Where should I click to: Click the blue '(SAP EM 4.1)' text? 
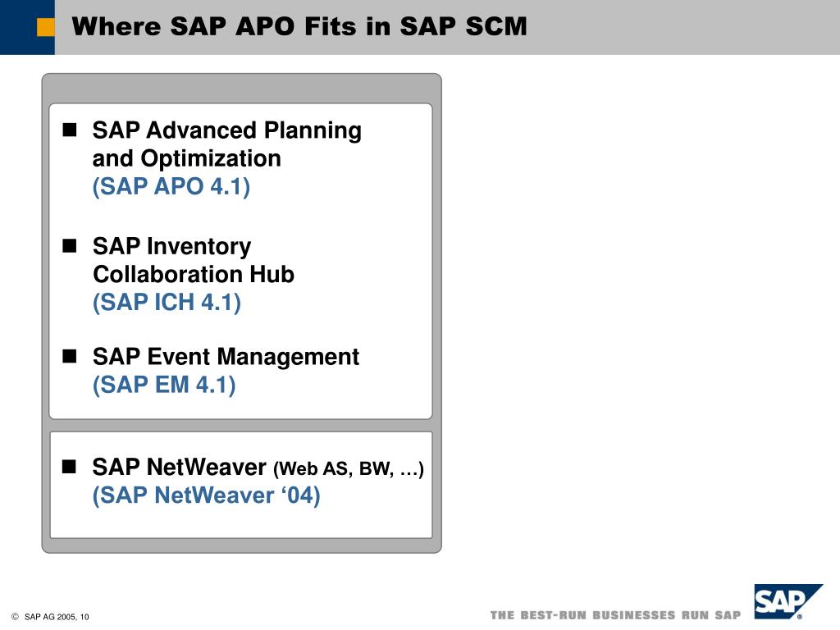coord(164,385)
